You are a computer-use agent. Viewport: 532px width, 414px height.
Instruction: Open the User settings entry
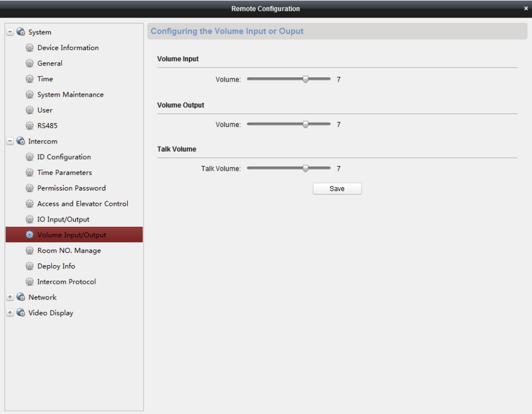(x=45, y=110)
